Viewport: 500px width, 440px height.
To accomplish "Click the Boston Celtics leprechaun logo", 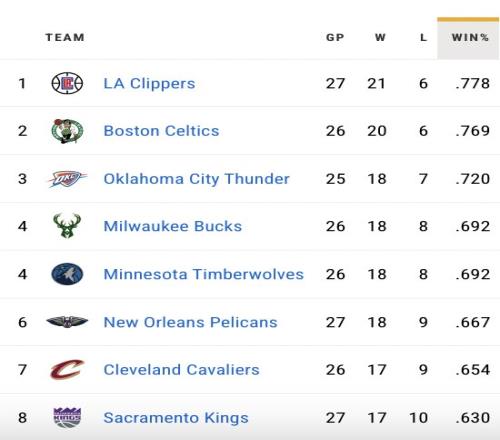I will tap(67, 131).
